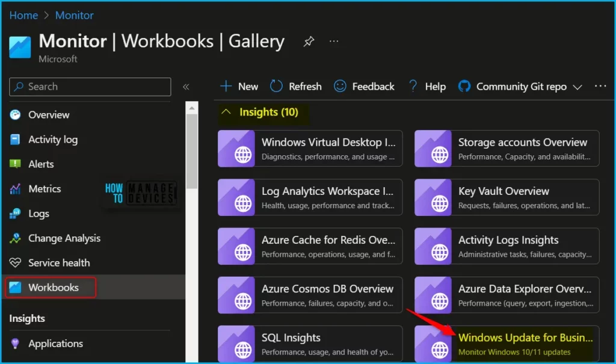Click the Change Analysis icon
Viewport: 616px width, 364px height.
(15, 238)
